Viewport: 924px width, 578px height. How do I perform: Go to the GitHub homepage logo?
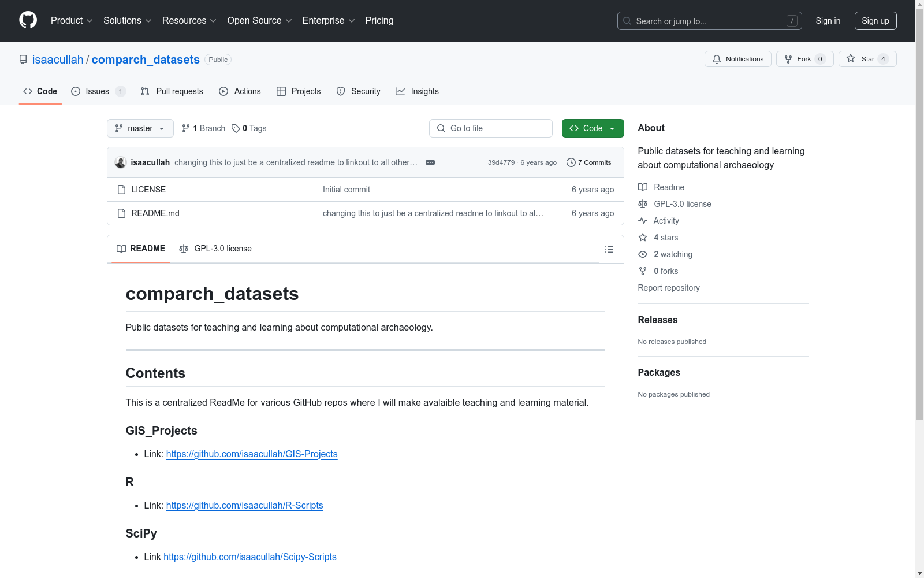point(28,20)
